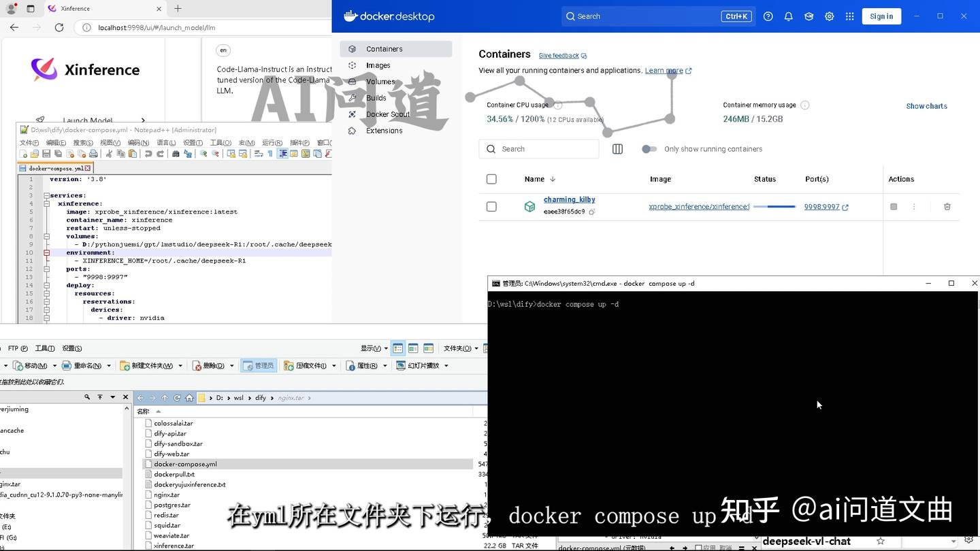Open Find dialog via Notepad++ binoculars icon

click(x=176, y=154)
